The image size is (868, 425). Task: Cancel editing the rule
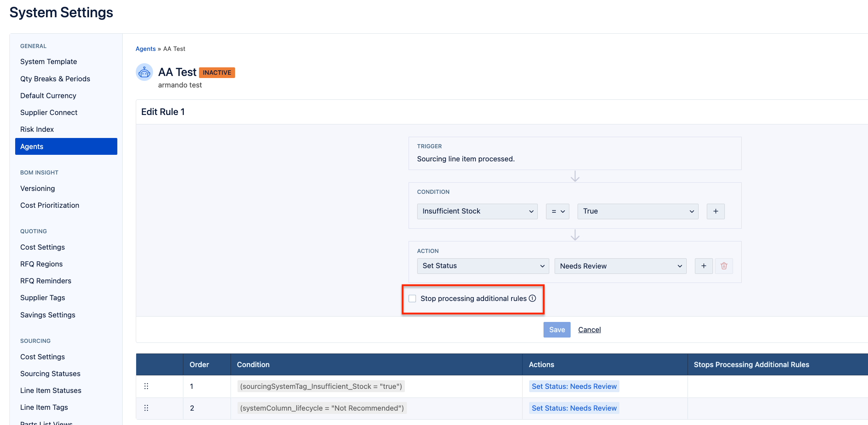point(589,330)
